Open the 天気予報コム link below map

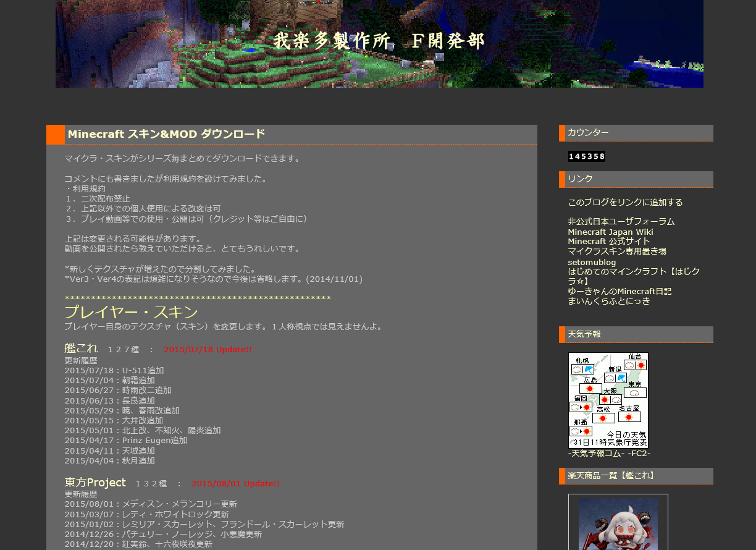595,454
